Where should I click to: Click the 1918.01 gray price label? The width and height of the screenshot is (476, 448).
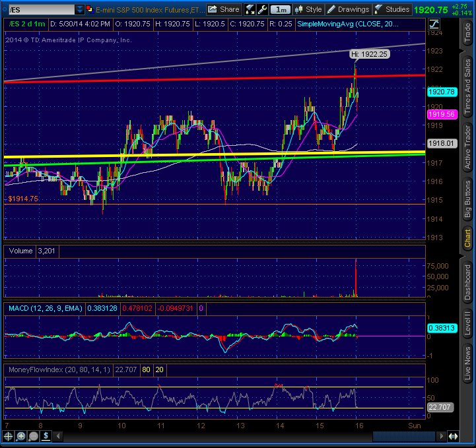pos(442,143)
